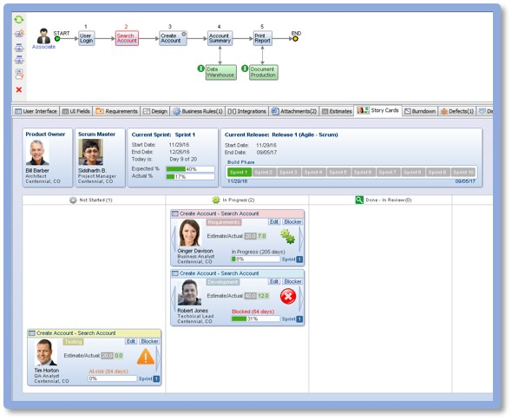Click Blocker on Tim Horton's card

(149, 341)
